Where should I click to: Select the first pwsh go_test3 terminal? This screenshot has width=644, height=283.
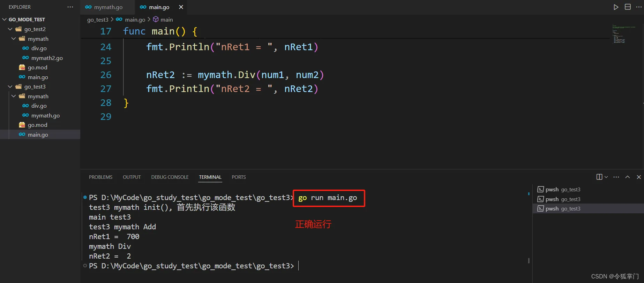click(588, 189)
